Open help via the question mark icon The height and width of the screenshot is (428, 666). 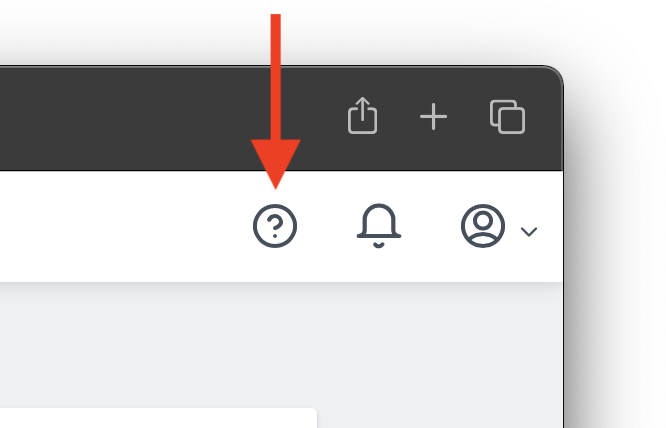coord(275,225)
